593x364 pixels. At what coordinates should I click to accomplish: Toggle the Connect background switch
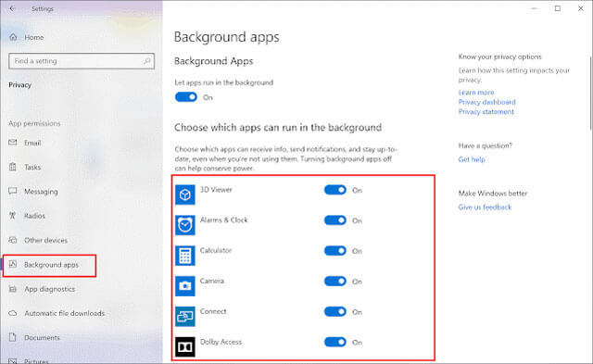coord(335,311)
